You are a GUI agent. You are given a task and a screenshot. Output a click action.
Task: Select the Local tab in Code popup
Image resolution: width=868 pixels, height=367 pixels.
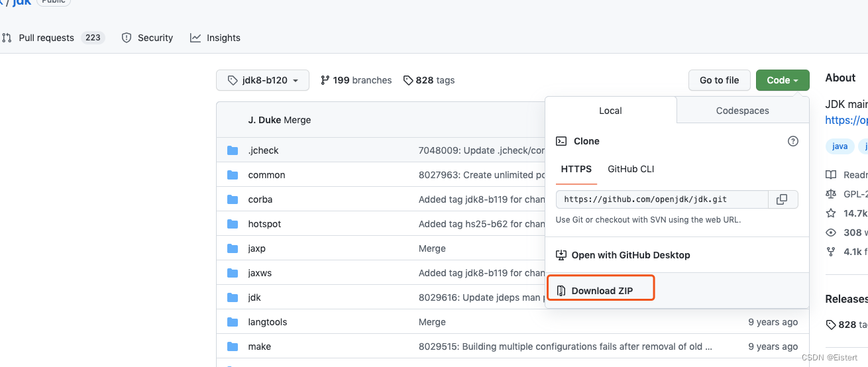point(610,111)
